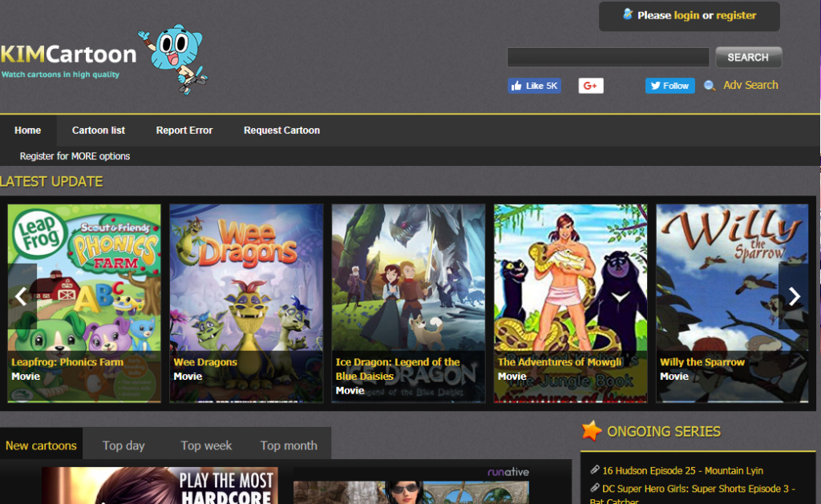Switch to the Top month tab
821x504 pixels.
click(288, 444)
